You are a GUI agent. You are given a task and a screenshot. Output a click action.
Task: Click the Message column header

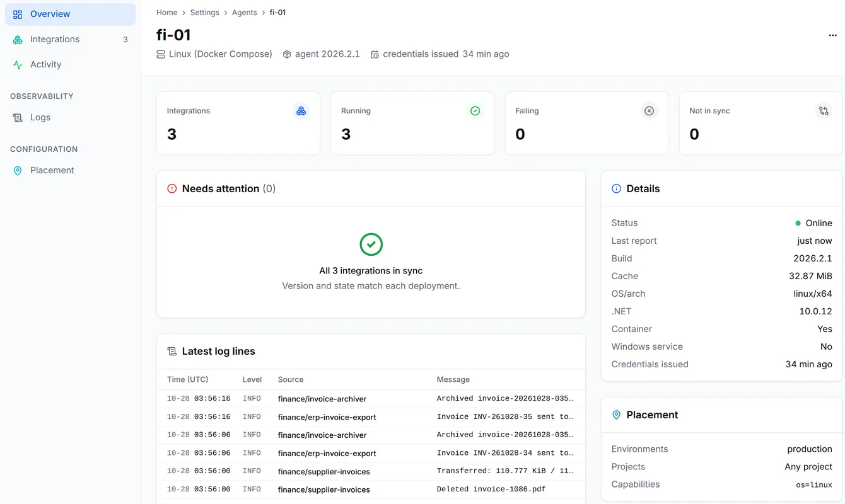tap(453, 379)
